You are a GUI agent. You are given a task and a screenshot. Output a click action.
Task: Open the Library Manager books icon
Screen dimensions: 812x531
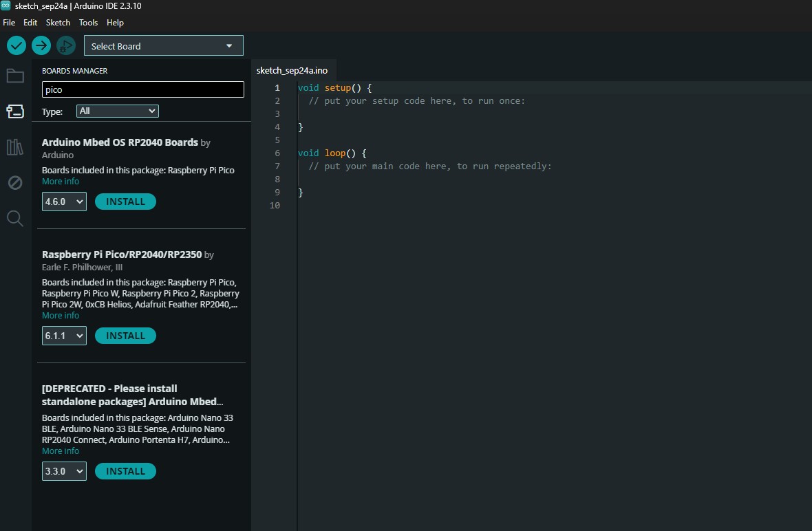(x=15, y=147)
